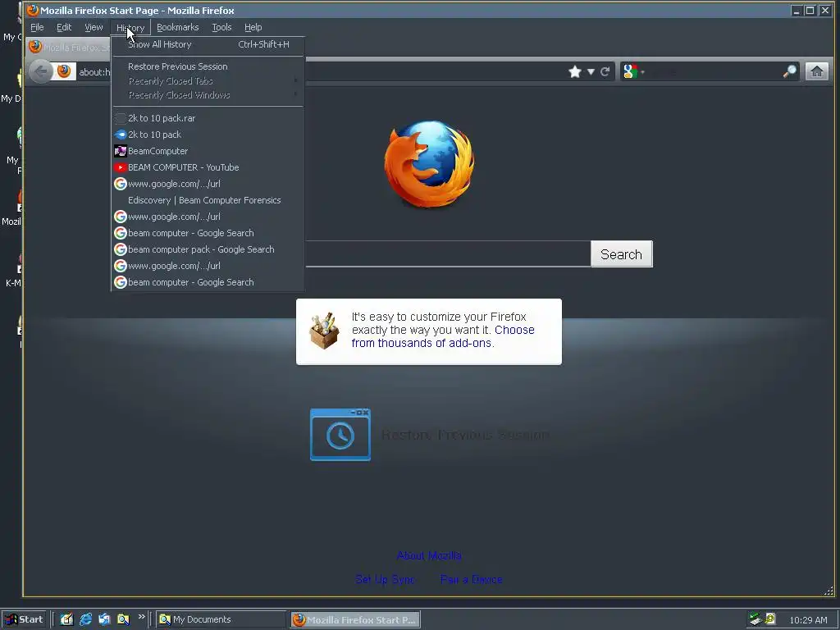
Task: Open the Help menu
Action: click(253, 27)
